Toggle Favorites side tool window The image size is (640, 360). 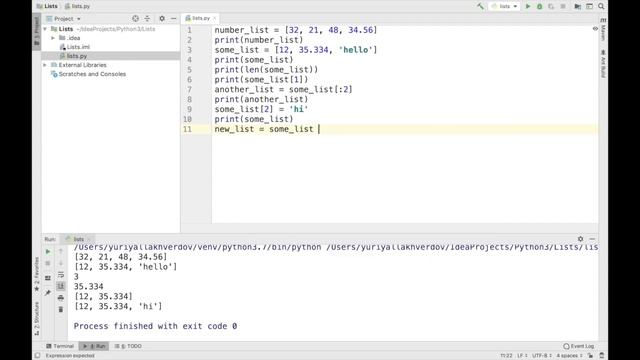click(x=37, y=274)
